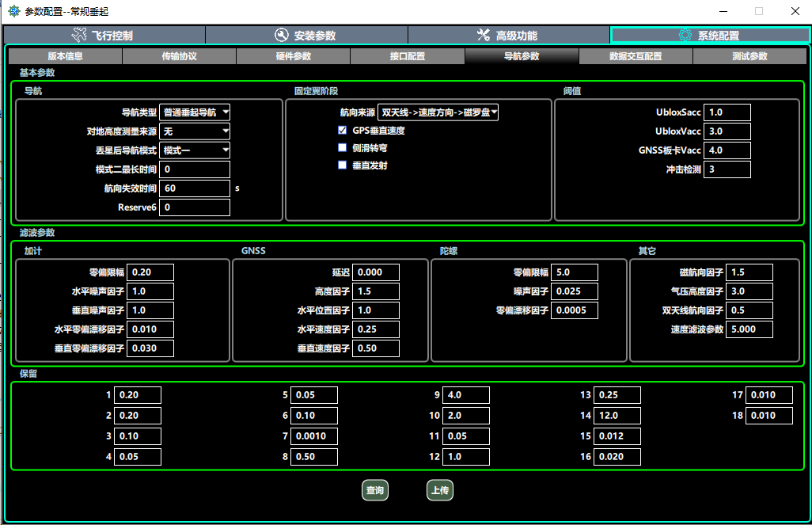Close the 参数配置 window
Viewport: 812px width, 525px height.
point(795,11)
